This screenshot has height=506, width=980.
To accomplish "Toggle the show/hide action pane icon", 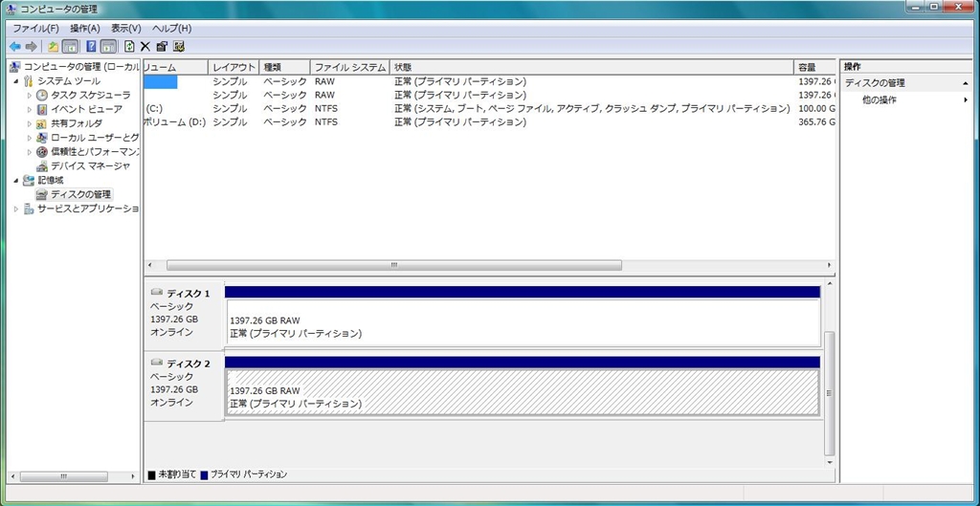I will point(108,46).
